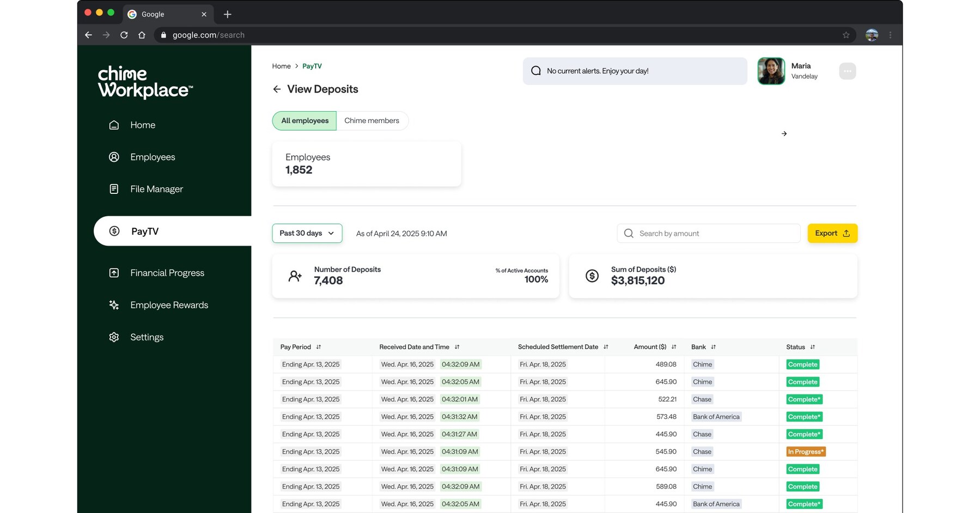Select PayTV in the breadcrumb trail
The height and width of the screenshot is (513, 980).
point(312,66)
